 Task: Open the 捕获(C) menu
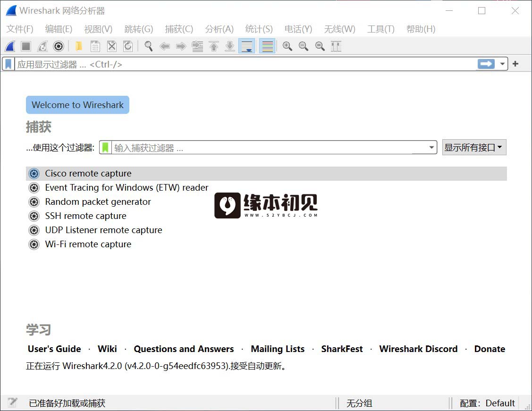pyautogui.click(x=179, y=29)
